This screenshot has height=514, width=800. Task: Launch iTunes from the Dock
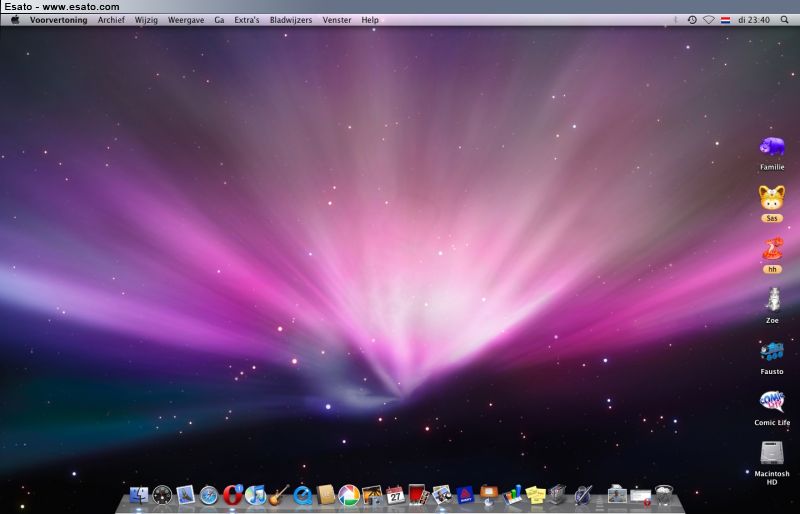click(256, 495)
